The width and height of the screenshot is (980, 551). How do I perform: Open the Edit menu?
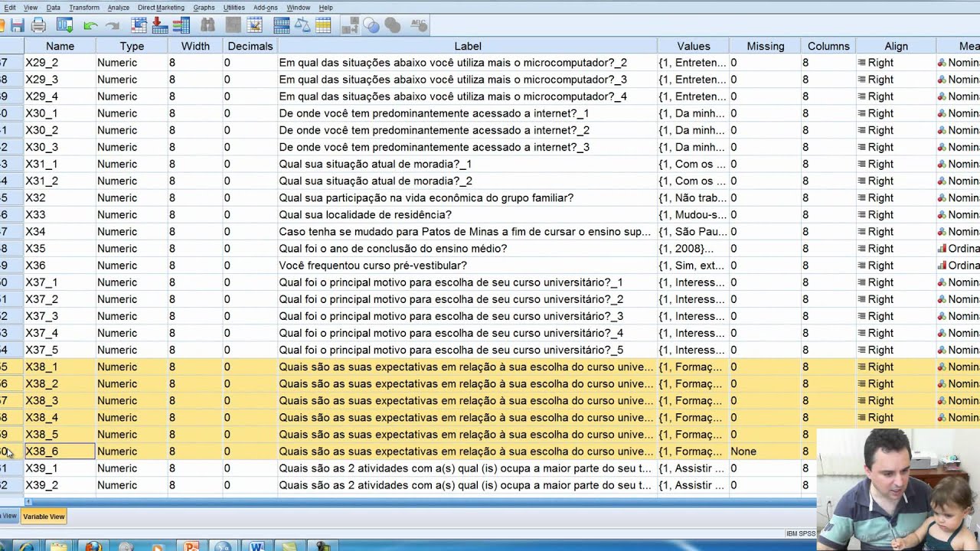[x=10, y=8]
